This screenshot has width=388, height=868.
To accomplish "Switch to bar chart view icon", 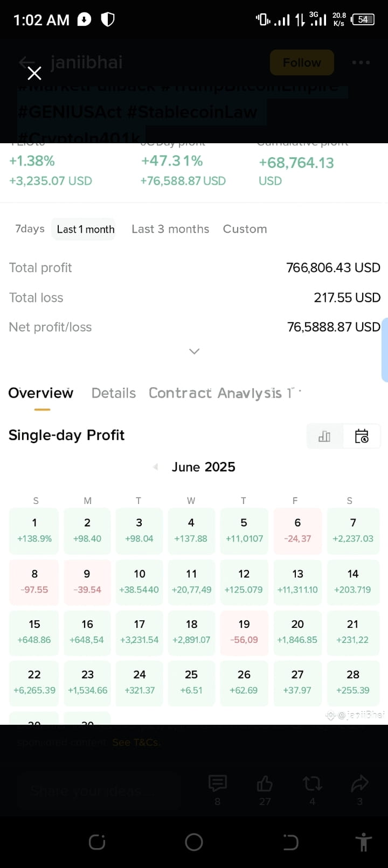I will tap(324, 436).
